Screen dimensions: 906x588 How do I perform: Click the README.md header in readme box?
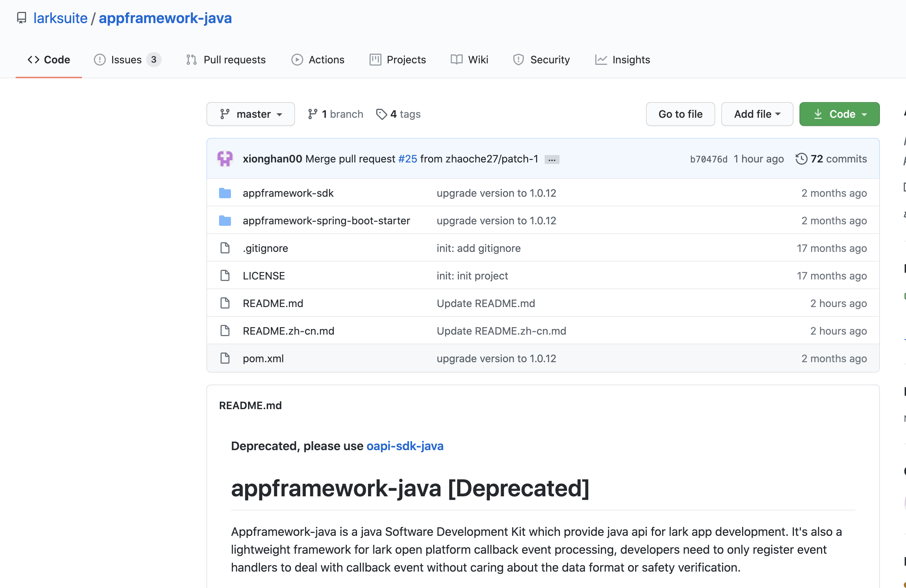tap(250, 405)
